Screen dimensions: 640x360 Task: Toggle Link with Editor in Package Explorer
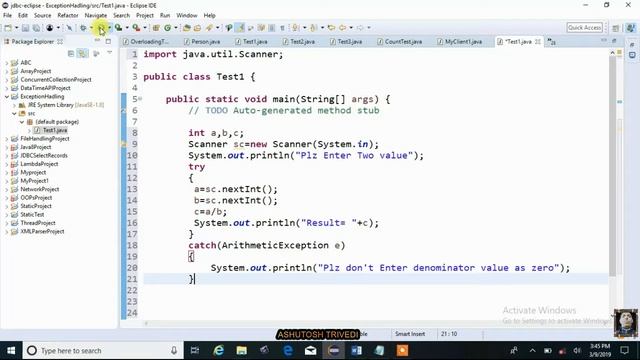[x=82, y=53]
